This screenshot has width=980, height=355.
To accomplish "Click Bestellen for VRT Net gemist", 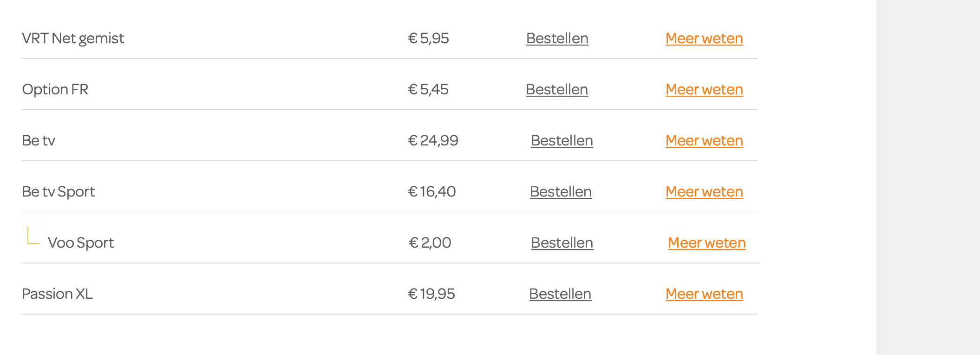I will click(x=557, y=39).
